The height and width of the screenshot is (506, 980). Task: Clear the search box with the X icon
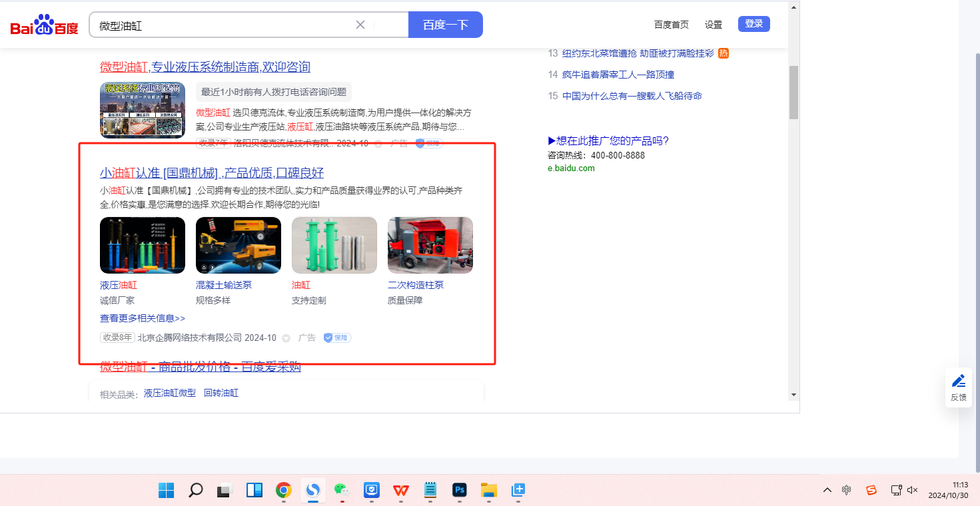(x=360, y=25)
